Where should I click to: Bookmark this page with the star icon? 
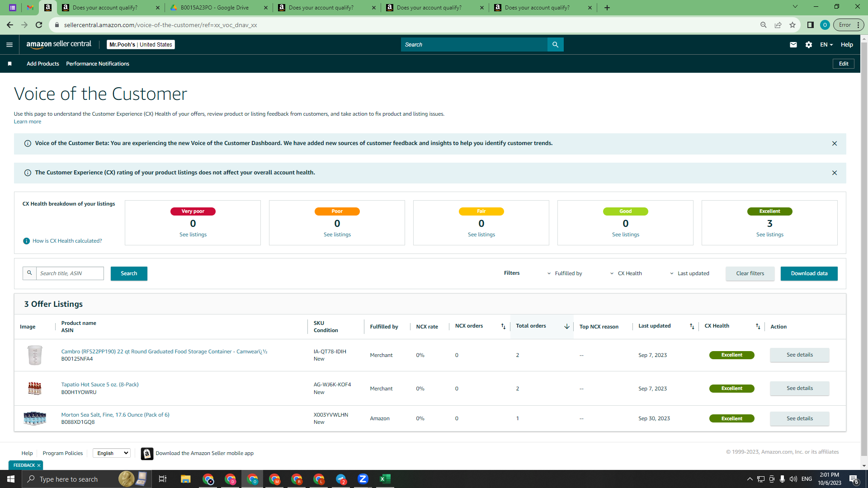(793, 25)
